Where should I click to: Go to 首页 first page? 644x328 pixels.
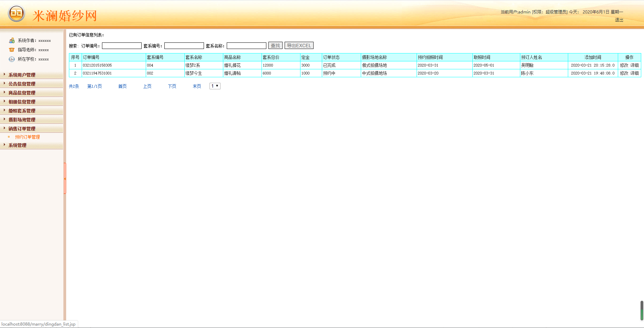tap(122, 86)
